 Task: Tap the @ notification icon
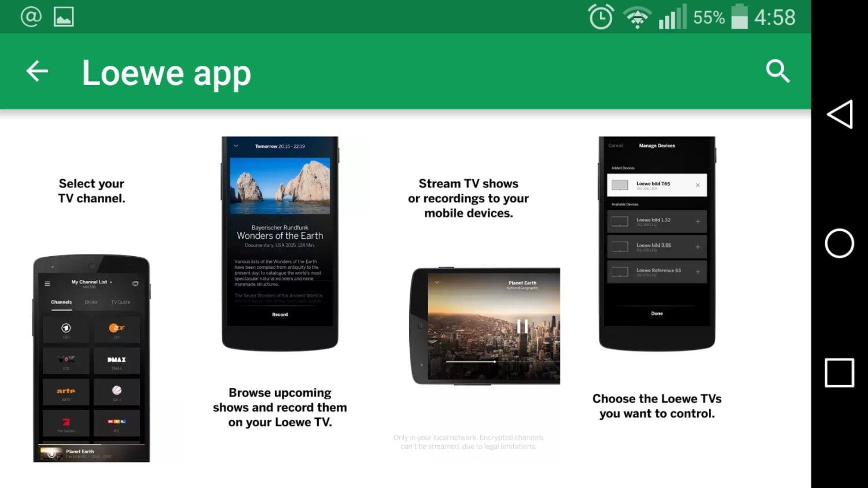(31, 17)
